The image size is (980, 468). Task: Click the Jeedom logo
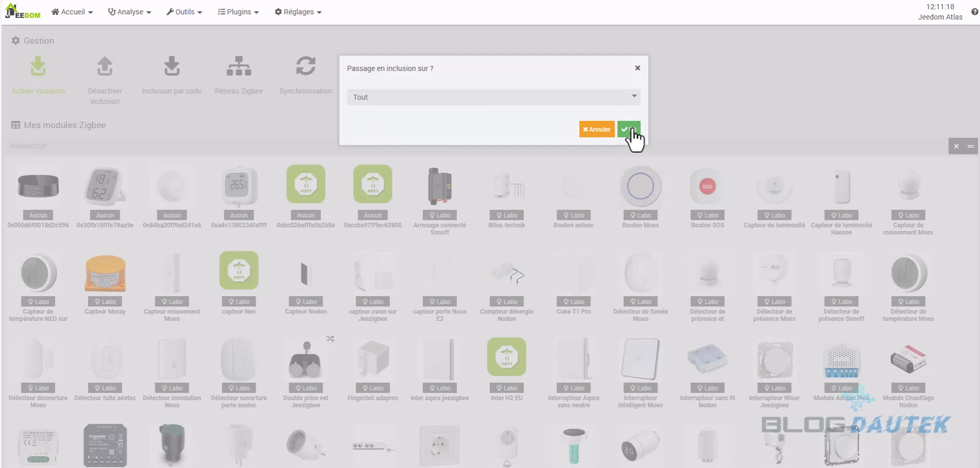(x=23, y=11)
